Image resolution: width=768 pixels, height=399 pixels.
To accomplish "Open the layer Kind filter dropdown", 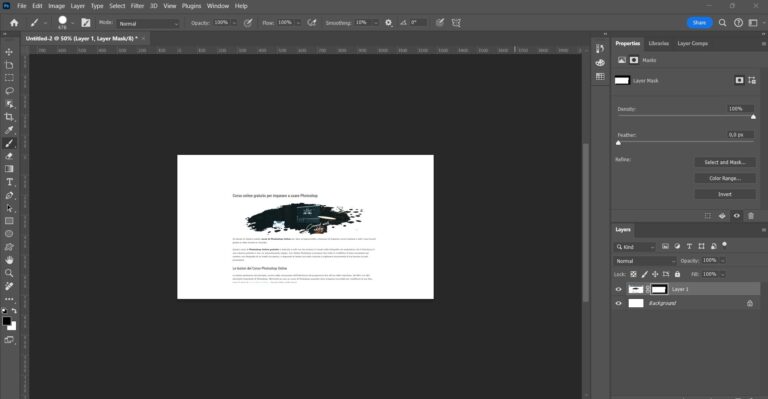I will click(635, 247).
